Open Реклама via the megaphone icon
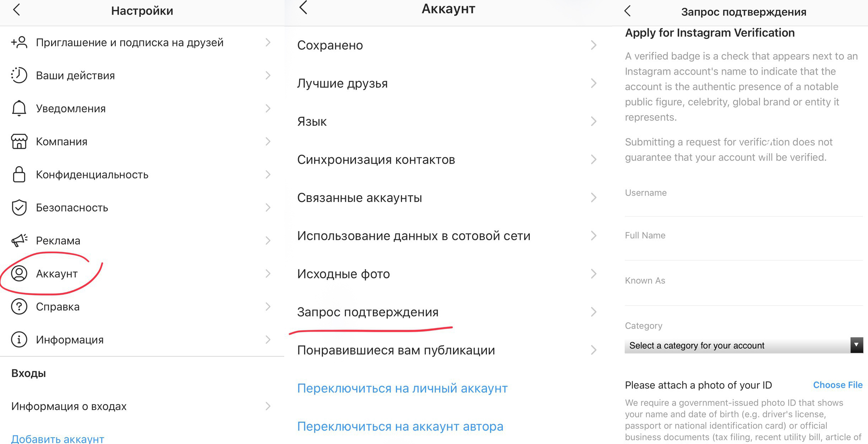868x444 pixels. (x=18, y=240)
